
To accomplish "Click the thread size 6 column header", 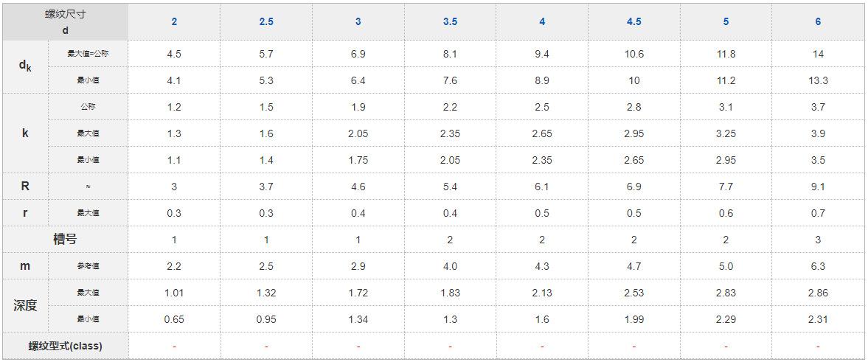I will (x=818, y=22).
